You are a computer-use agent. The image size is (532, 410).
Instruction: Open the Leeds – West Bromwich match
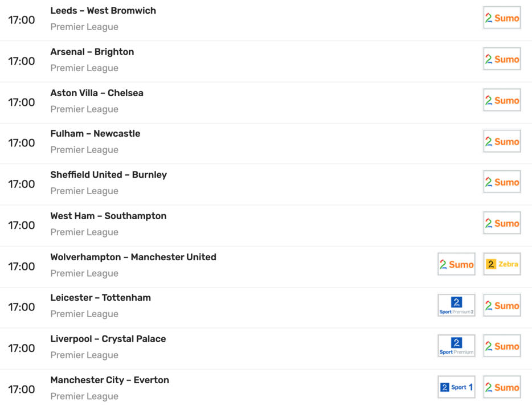pyautogui.click(x=103, y=11)
